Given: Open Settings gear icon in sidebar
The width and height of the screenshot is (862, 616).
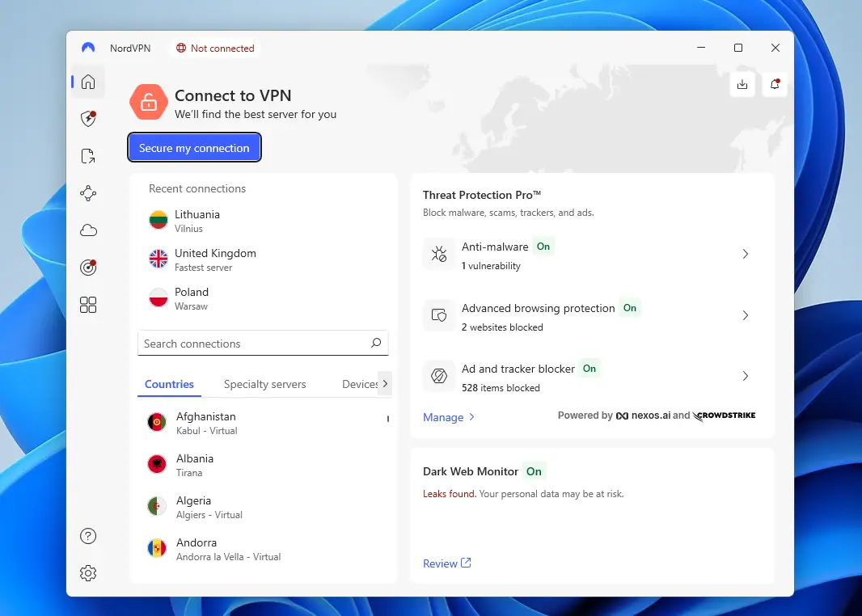Looking at the screenshot, I should tap(88, 573).
